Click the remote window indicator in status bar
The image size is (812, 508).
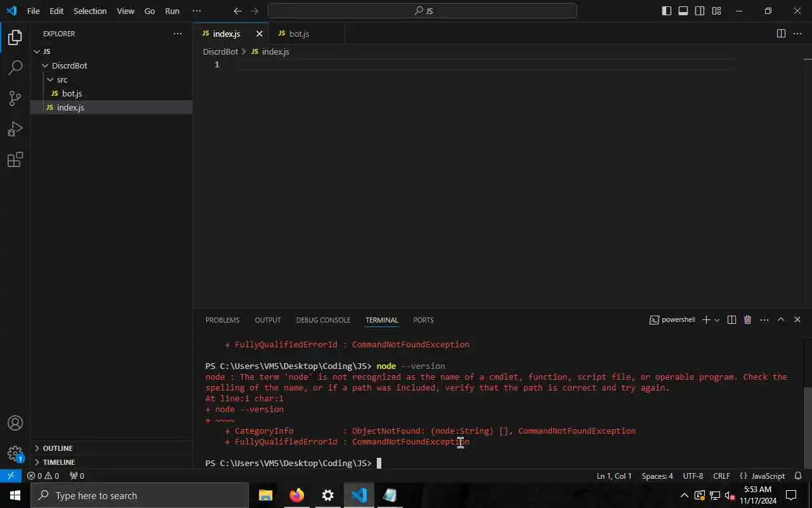point(11,476)
